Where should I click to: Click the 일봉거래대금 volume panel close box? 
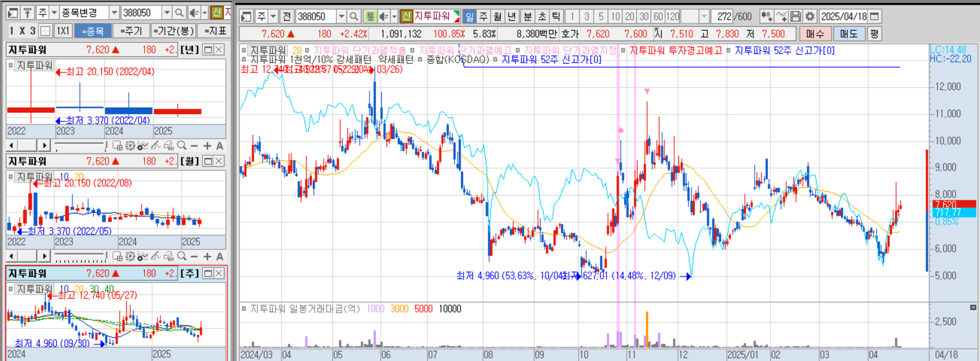tap(972, 307)
